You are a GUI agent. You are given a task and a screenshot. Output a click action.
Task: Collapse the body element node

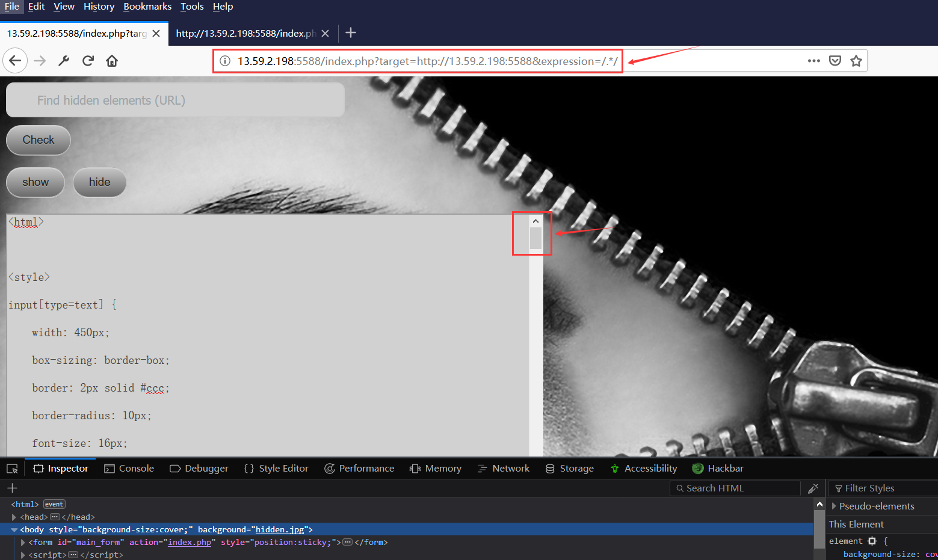[14, 530]
